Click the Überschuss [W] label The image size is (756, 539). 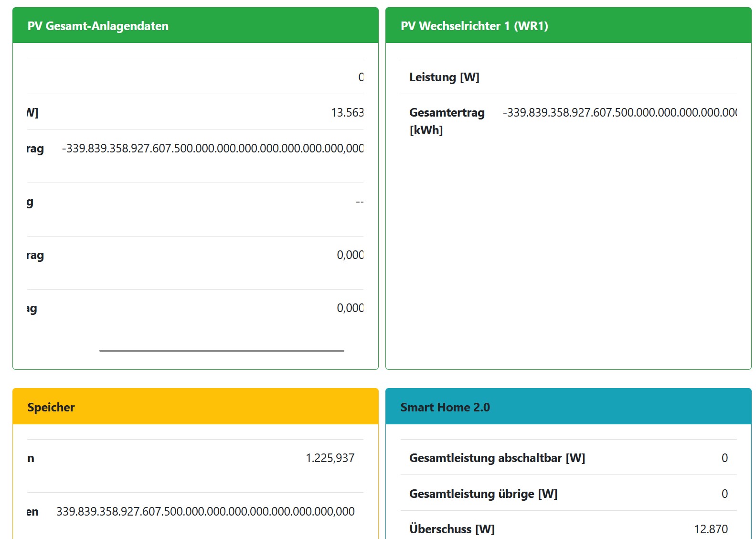point(452,529)
